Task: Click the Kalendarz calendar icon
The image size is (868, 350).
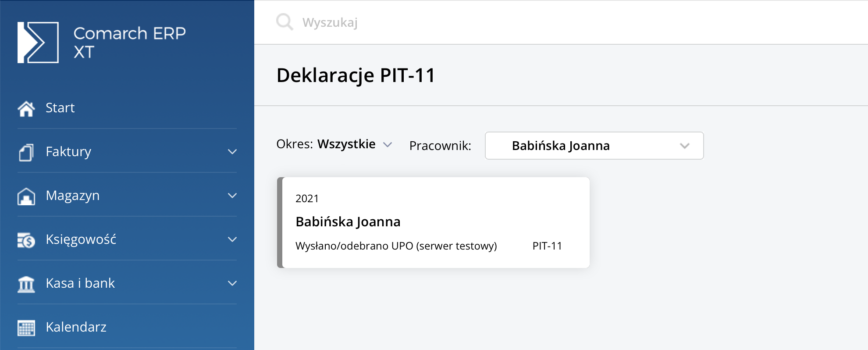Action: point(26,328)
